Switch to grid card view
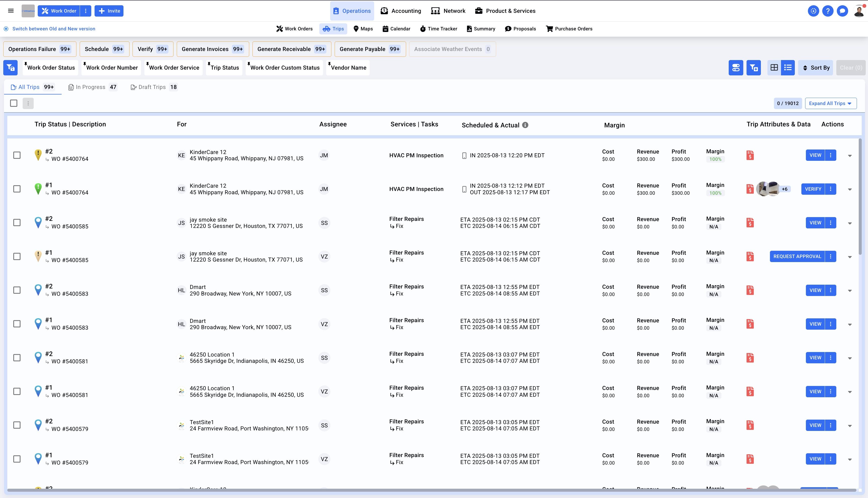868x498 pixels. coord(774,68)
